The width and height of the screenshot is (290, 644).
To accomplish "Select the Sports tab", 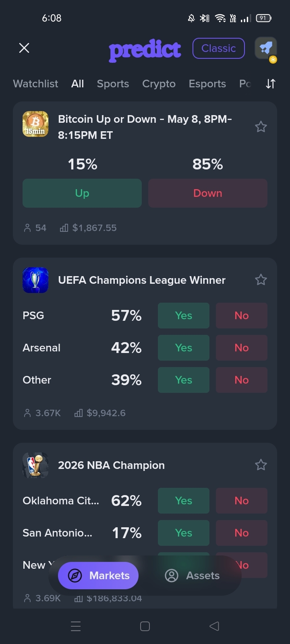I will 113,84.
